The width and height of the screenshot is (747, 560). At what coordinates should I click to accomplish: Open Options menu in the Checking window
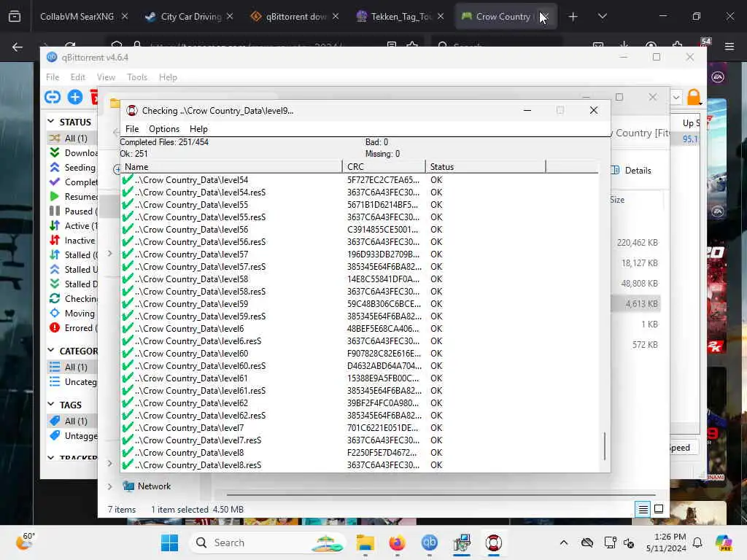pyautogui.click(x=164, y=129)
